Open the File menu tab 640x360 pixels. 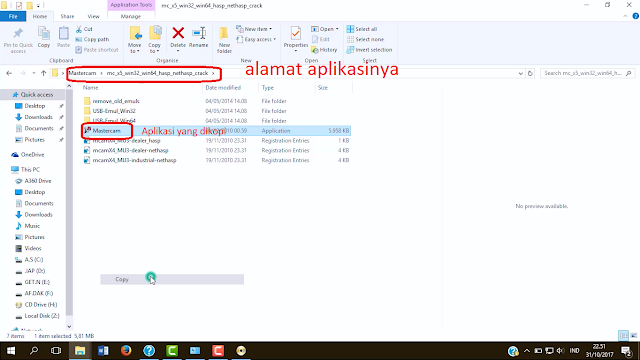tap(13, 16)
